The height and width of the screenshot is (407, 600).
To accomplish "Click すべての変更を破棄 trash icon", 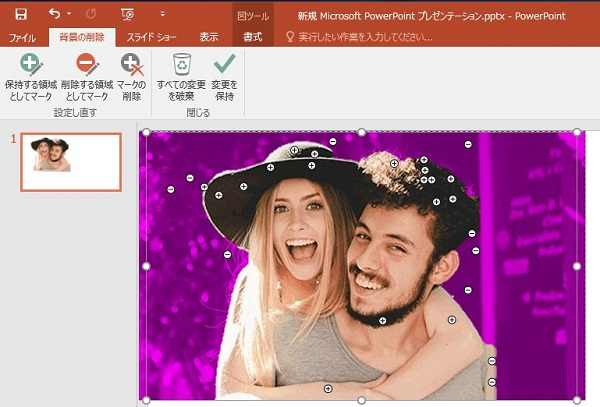I will [181, 78].
